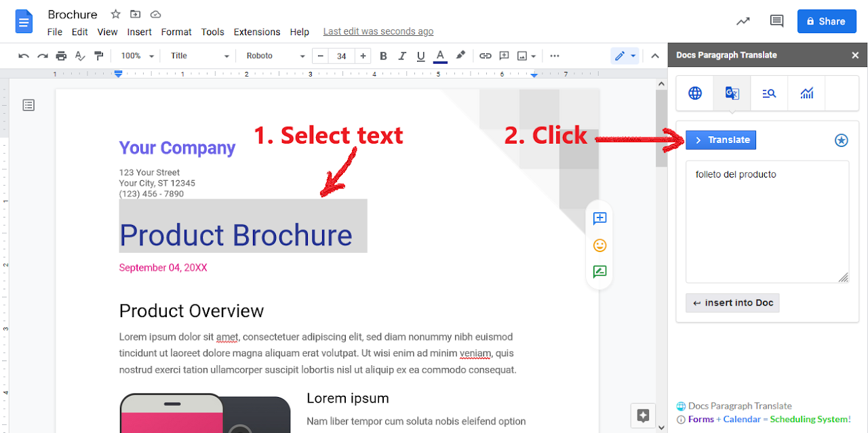Open the activity dashboard trend icon
This screenshot has height=433, width=868.
coord(743,21)
